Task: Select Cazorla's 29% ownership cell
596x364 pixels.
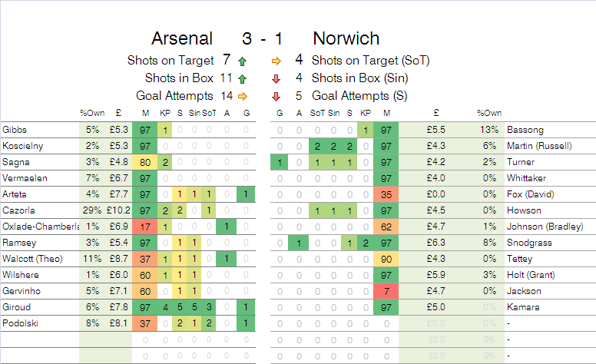Action: (x=92, y=210)
